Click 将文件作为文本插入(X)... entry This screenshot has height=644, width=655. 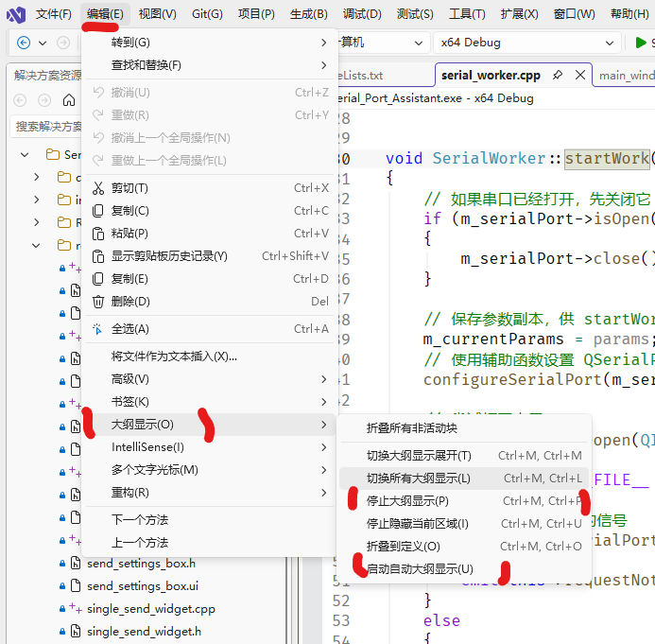coord(210,357)
